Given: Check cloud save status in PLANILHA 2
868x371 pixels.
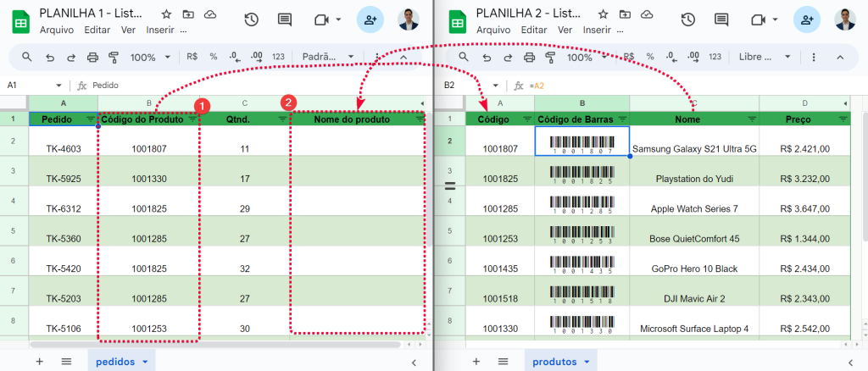Looking at the screenshot, I should pyautogui.click(x=646, y=14).
